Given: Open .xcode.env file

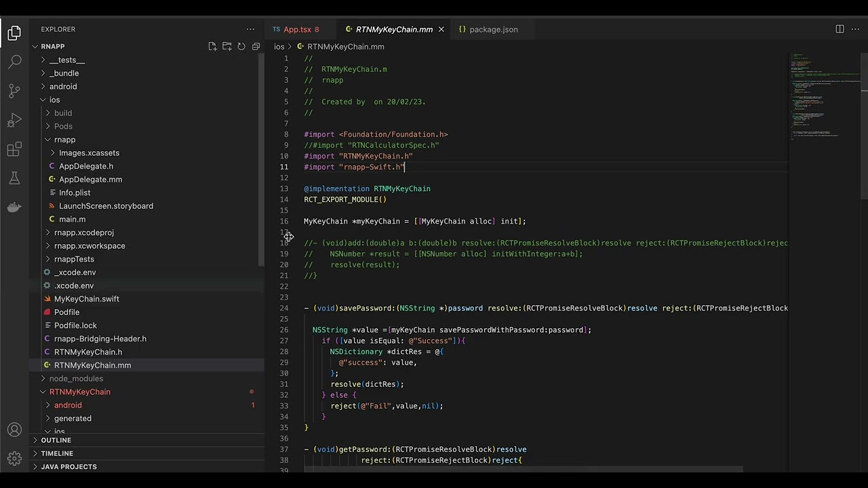Looking at the screenshot, I should tap(74, 285).
